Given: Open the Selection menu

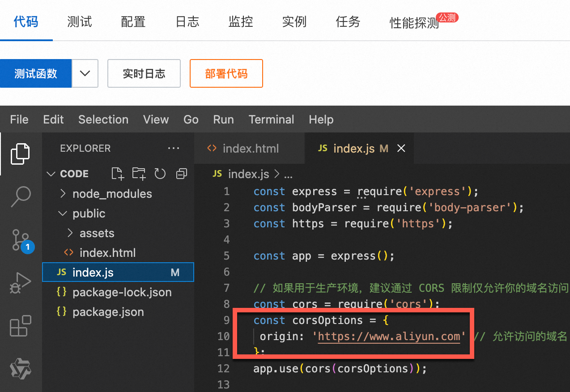Looking at the screenshot, I should coord(103,119).
